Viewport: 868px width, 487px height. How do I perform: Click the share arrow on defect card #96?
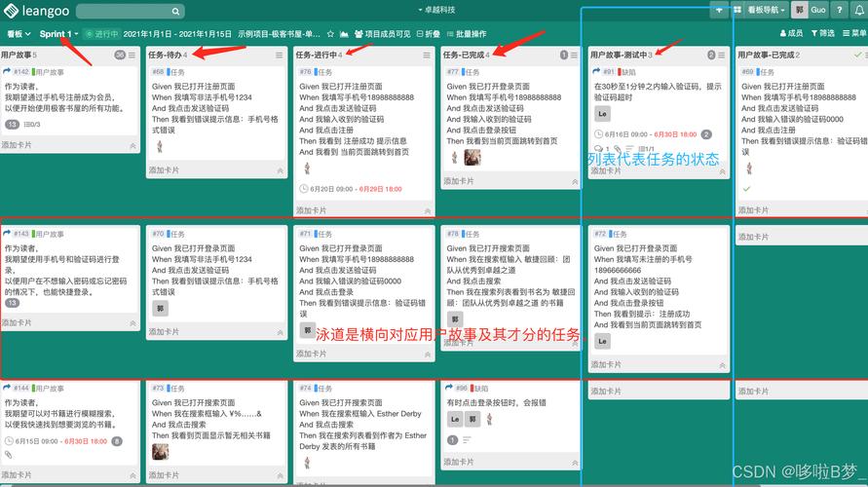[449, 388]
